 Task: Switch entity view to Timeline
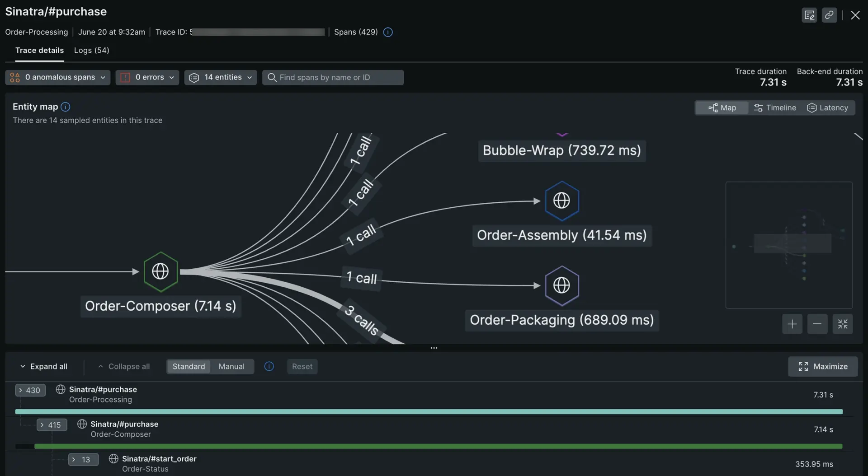pos(775,108)
